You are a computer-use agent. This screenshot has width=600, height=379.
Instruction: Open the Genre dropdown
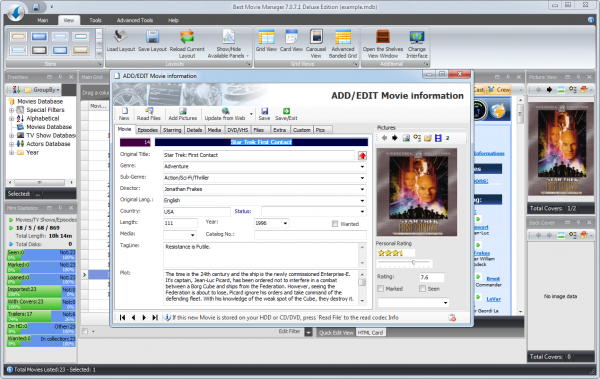362,167
